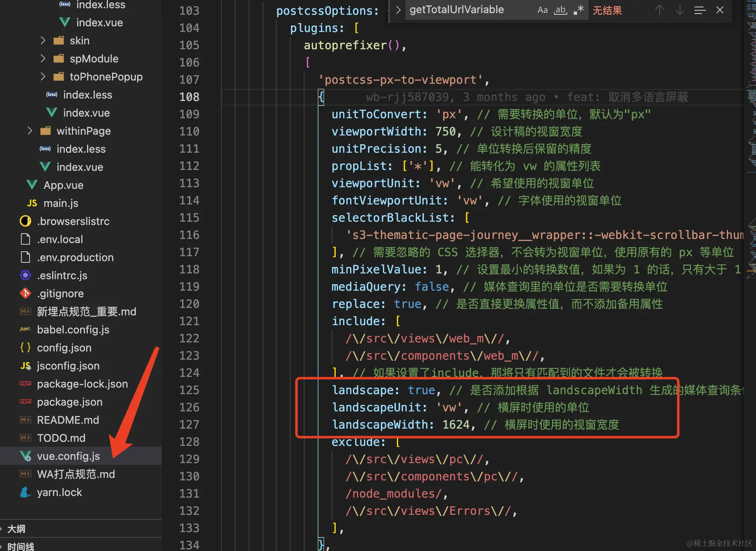Click the Errors views exclude regex
This screenshot has height=551, width=756.
tap(428, 511)
